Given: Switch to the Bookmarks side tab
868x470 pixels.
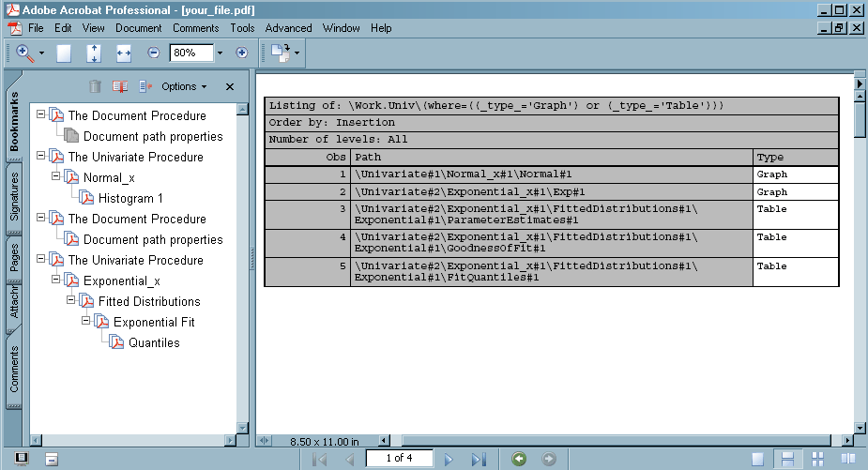Looking at the screenshot, I should [14, 119].
